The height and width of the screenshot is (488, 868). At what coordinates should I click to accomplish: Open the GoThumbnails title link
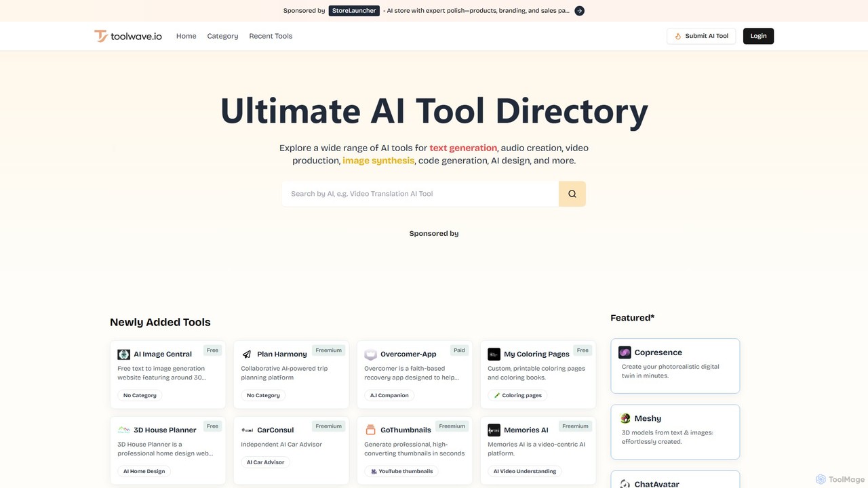coord(406,430)
